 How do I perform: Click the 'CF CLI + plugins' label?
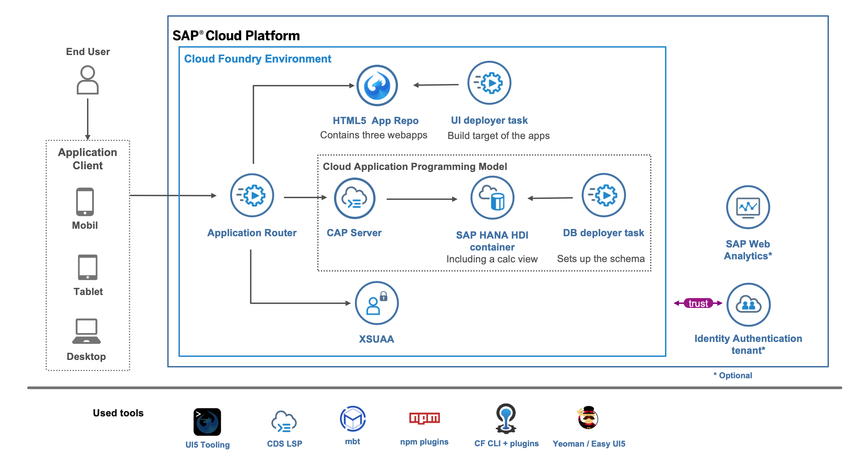click(507, 444)
